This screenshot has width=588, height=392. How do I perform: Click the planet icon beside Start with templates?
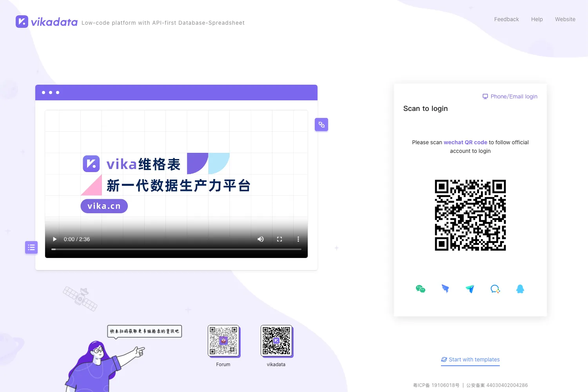point(444,359)
